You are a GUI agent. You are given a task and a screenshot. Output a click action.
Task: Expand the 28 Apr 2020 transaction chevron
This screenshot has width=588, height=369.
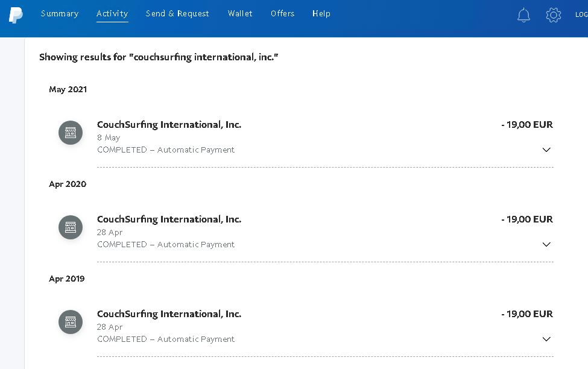coord(546,244)
